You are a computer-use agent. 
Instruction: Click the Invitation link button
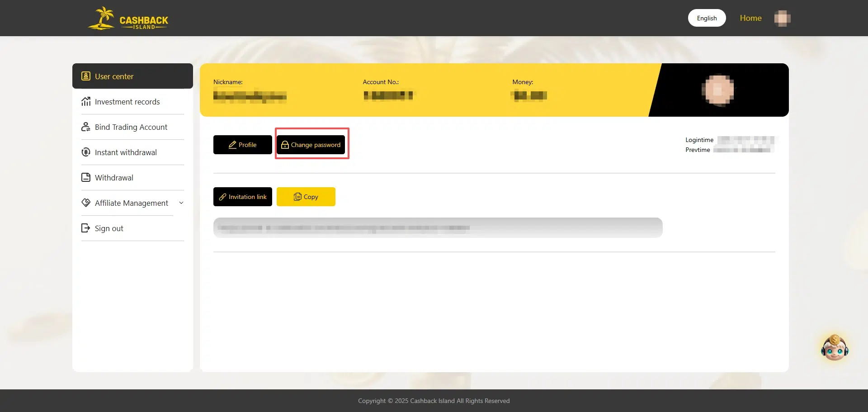tap(242, 197)
